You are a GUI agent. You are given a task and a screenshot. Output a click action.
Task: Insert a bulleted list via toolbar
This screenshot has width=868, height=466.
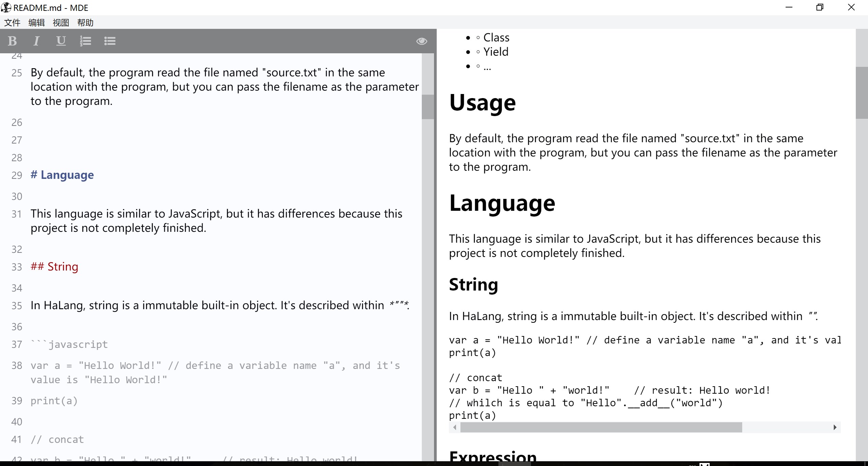coord(110,41)
